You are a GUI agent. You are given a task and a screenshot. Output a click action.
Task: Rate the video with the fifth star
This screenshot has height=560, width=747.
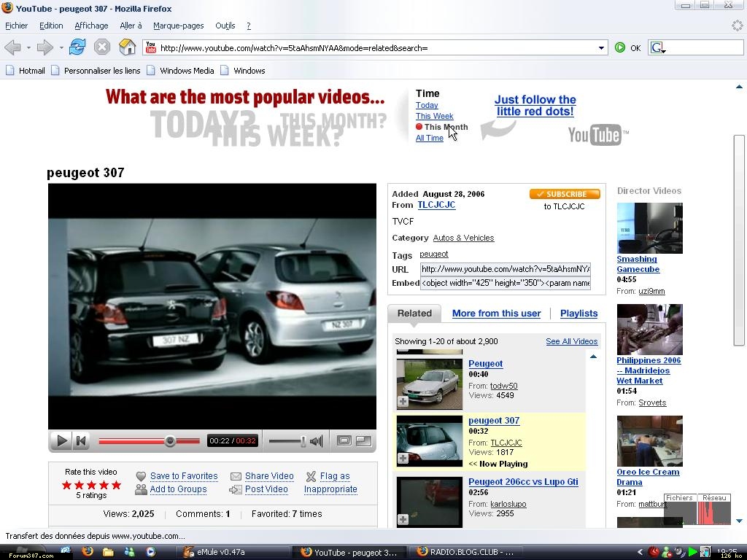click(116, 485)
